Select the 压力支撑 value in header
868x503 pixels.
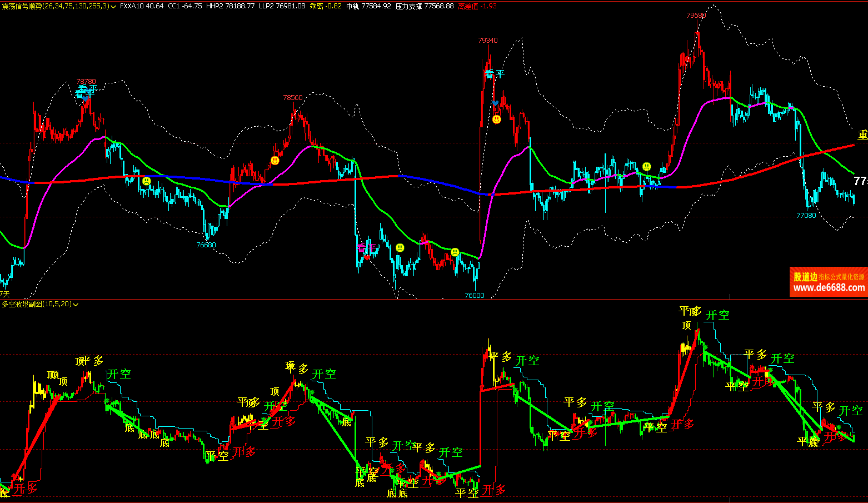(425, 6)
